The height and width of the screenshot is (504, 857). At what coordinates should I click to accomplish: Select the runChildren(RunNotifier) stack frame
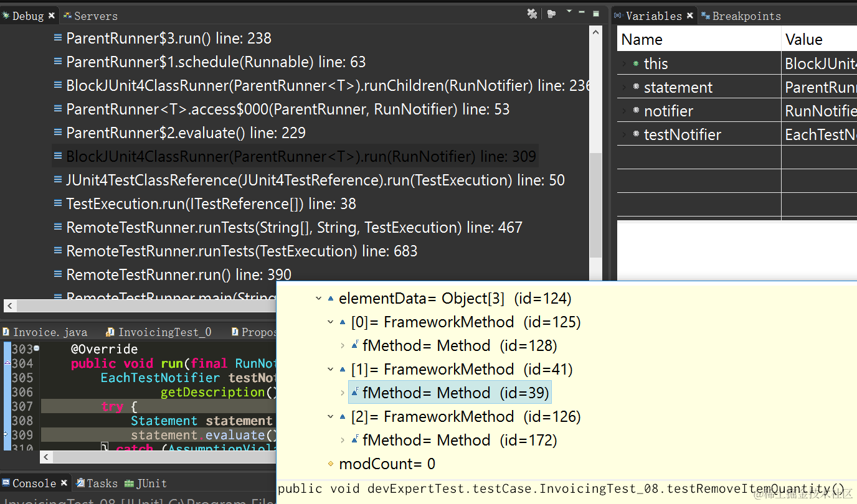click(328, 86)
